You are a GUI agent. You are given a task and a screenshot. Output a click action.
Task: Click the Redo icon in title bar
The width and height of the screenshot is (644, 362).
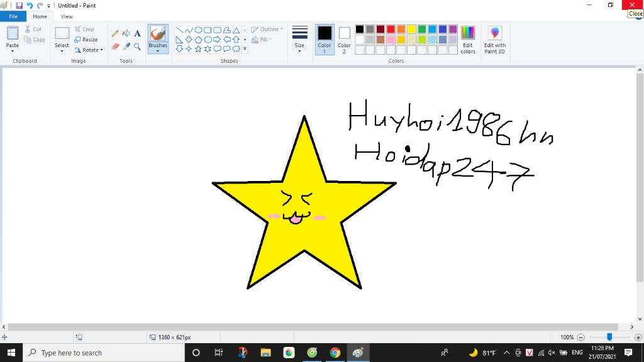[40, 5]
